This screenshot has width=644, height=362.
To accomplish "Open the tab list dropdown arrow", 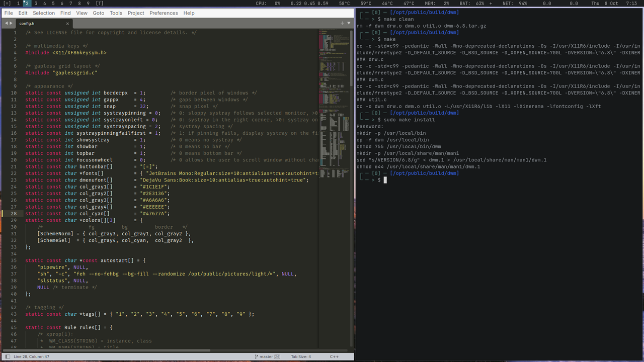I will click(x=349, y=23).
